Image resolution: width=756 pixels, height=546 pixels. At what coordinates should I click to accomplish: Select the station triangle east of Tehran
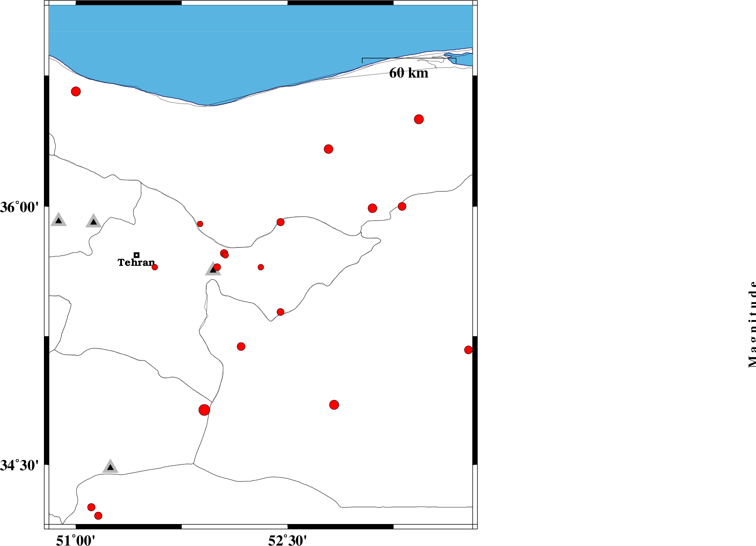click(213, 269)
